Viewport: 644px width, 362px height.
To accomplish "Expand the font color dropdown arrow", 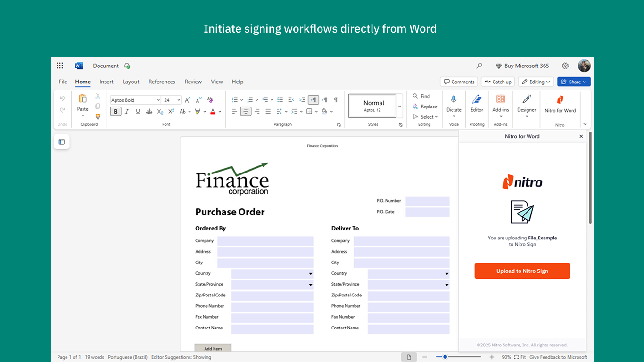I will tap(220, 112).
